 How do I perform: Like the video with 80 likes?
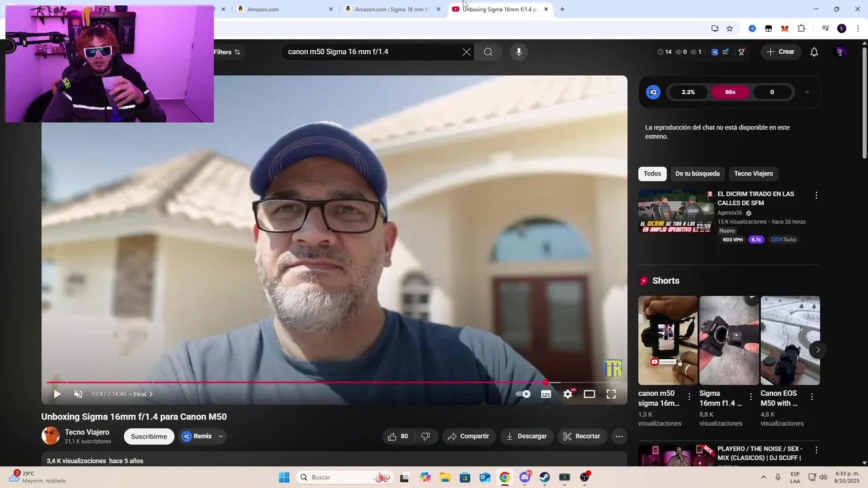[x=397, y=436]
